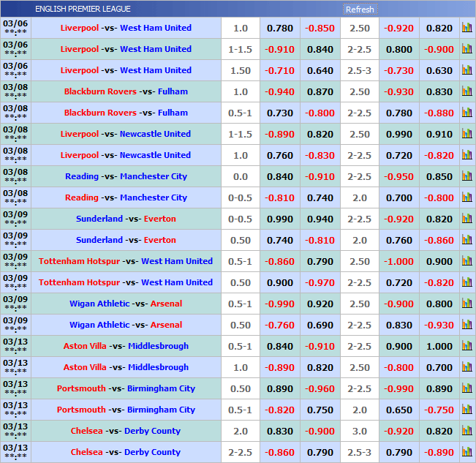476x463 pixels.
Task: Pick -0.890 odds for Chelsea vs Derby County
Action: 439,453
